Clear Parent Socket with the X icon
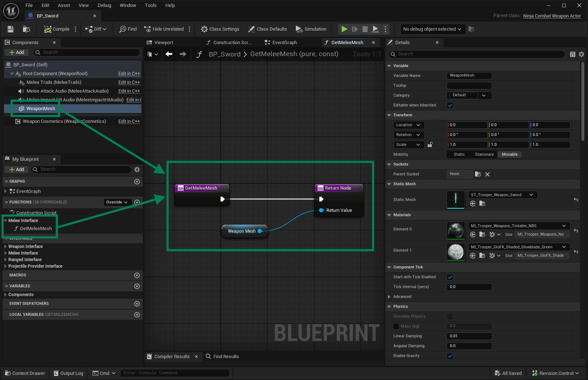 (x=487, y=174)
